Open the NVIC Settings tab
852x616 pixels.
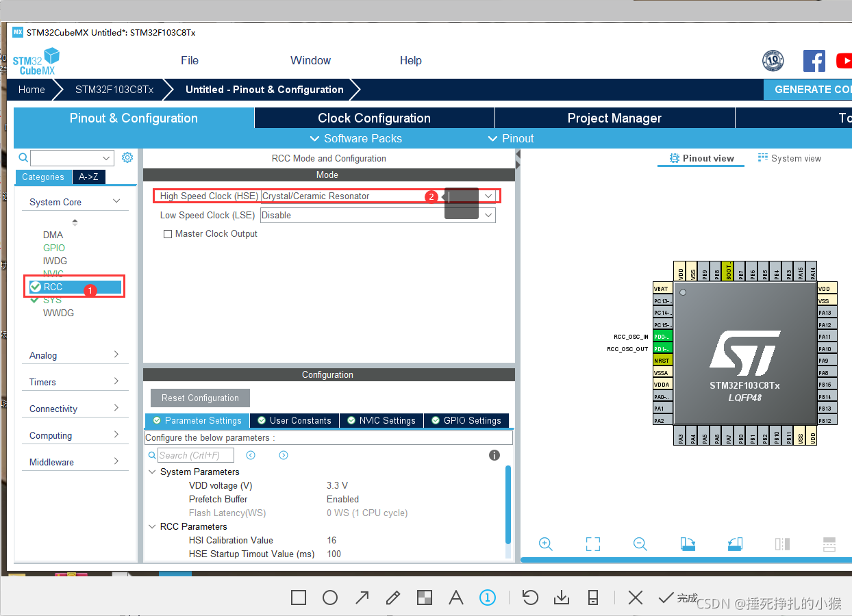381,420
